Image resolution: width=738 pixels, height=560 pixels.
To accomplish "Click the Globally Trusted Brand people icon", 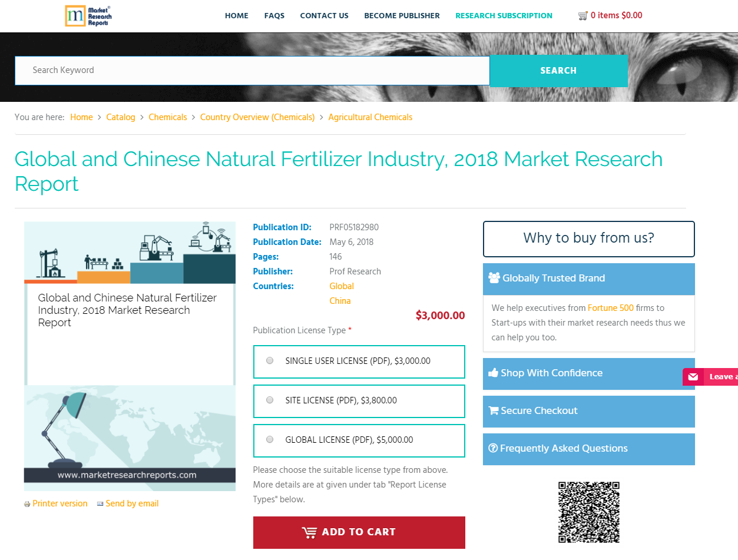I will coord(493,279).
